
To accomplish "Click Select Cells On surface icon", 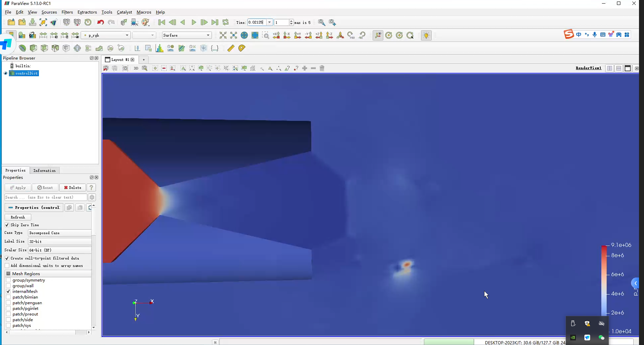I will [183, 68].
